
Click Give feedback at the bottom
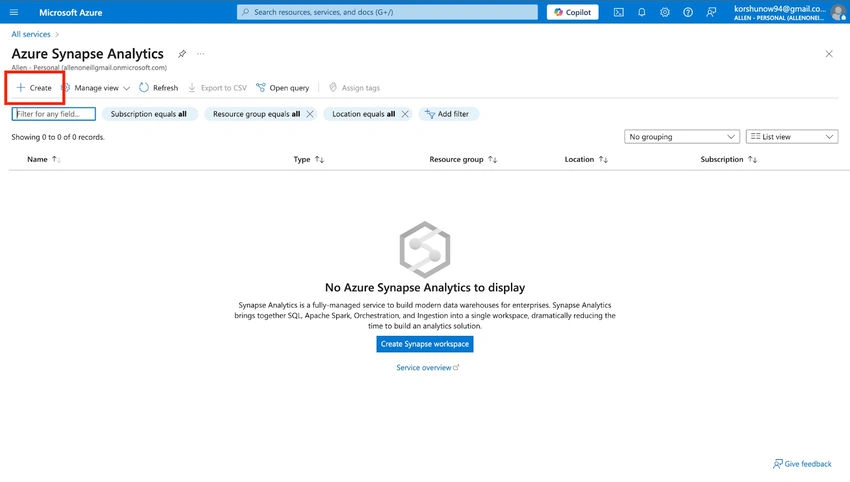coord(802,464)
